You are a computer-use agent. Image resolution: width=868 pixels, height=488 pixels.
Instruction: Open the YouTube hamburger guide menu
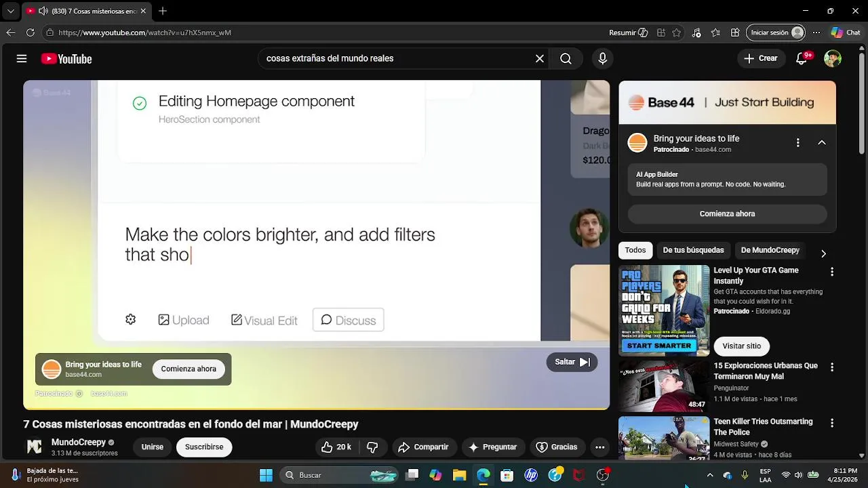coord(22,59)
